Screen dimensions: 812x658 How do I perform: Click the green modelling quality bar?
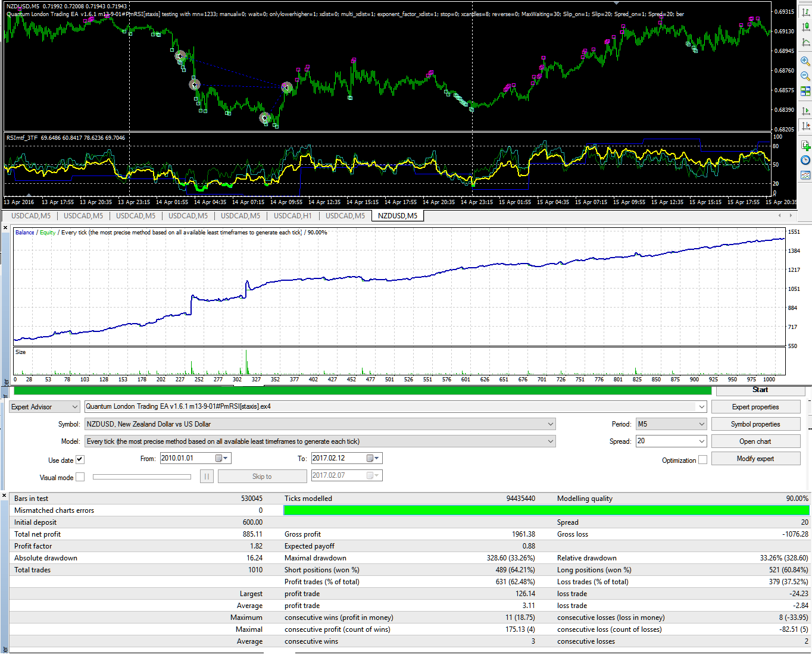tap(546, 510)
